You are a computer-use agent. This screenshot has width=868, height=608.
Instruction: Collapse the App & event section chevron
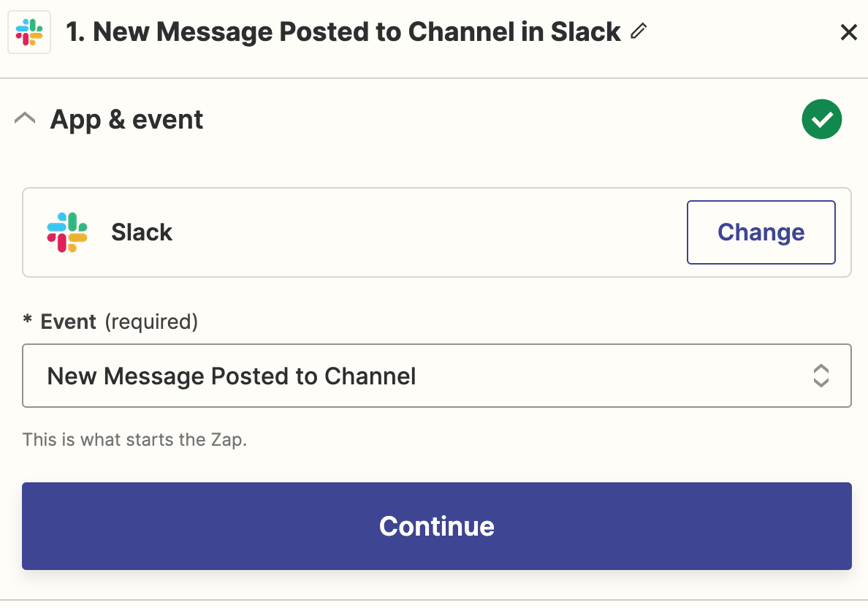click(25, 118)
